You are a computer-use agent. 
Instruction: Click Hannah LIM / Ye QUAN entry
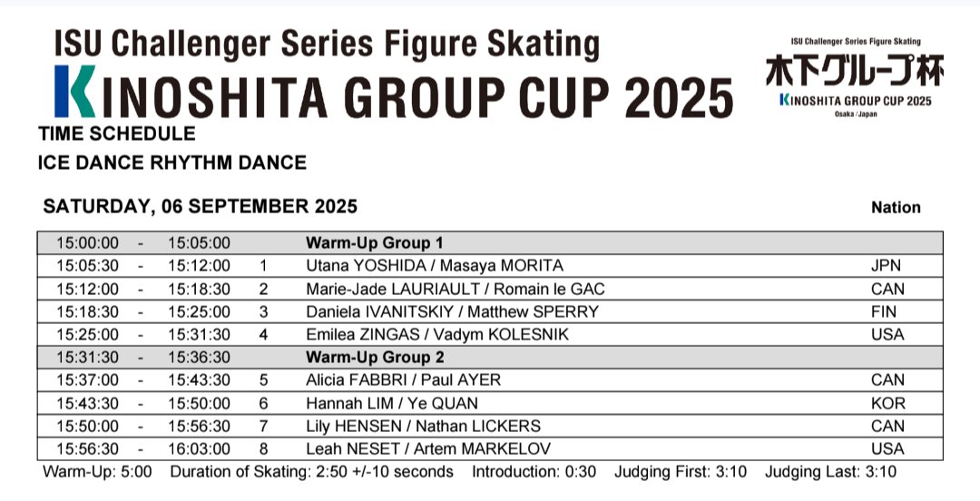click(392, 403)
